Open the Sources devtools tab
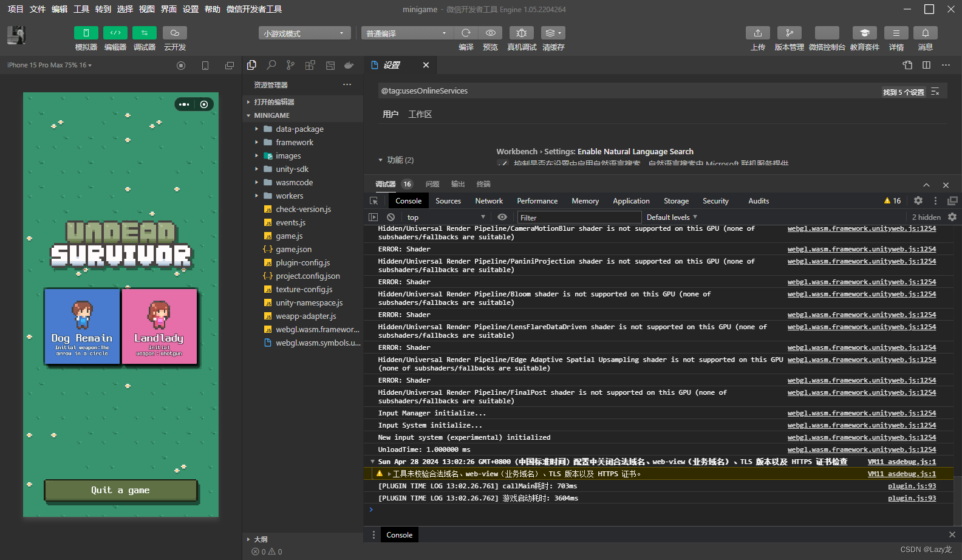 point(448,201)
